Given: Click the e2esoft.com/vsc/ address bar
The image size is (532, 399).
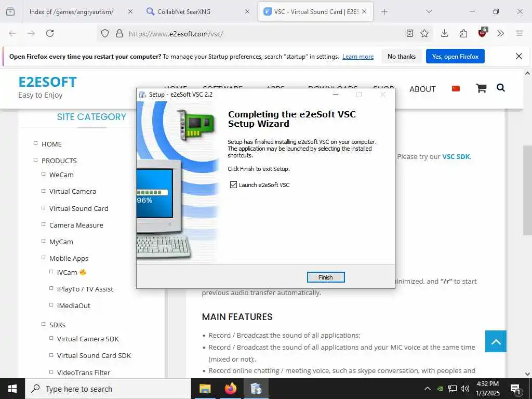Looking at the screenshot, I should pyautogui.click(x=264, y=33).
